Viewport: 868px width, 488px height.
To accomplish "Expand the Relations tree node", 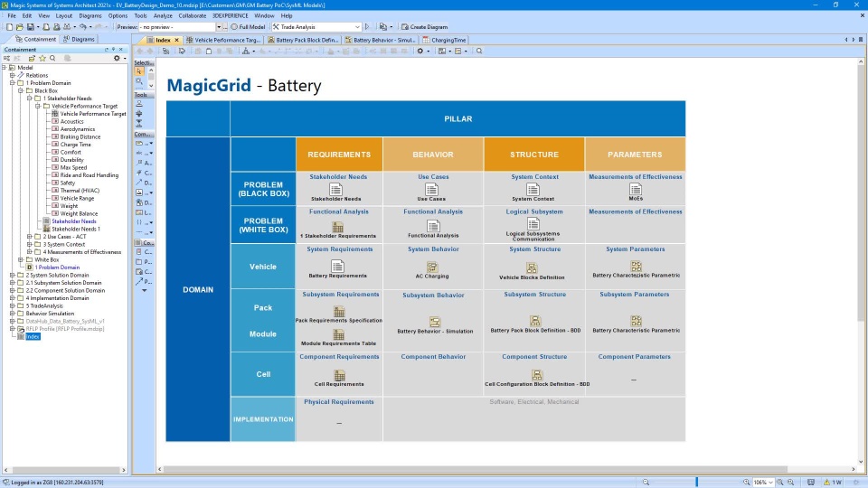I will 12,75.
